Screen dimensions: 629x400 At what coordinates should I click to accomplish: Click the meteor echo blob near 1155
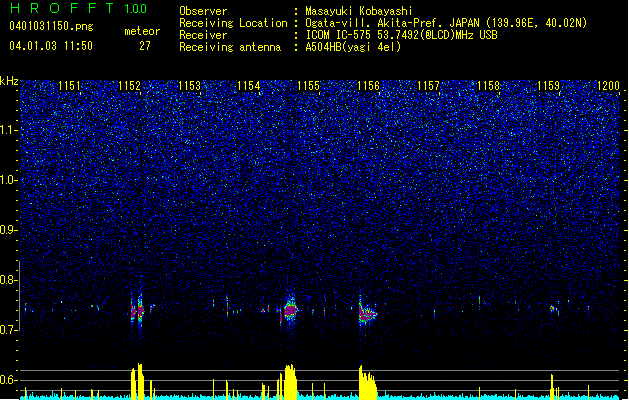tap(290, 310)
